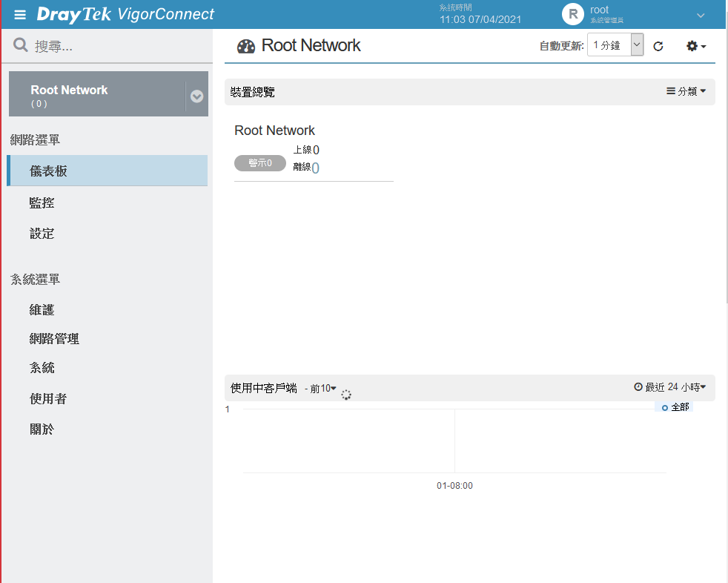Click the root user avatar icon
Screen dimensions: 728x583
[x=572, y=14]
